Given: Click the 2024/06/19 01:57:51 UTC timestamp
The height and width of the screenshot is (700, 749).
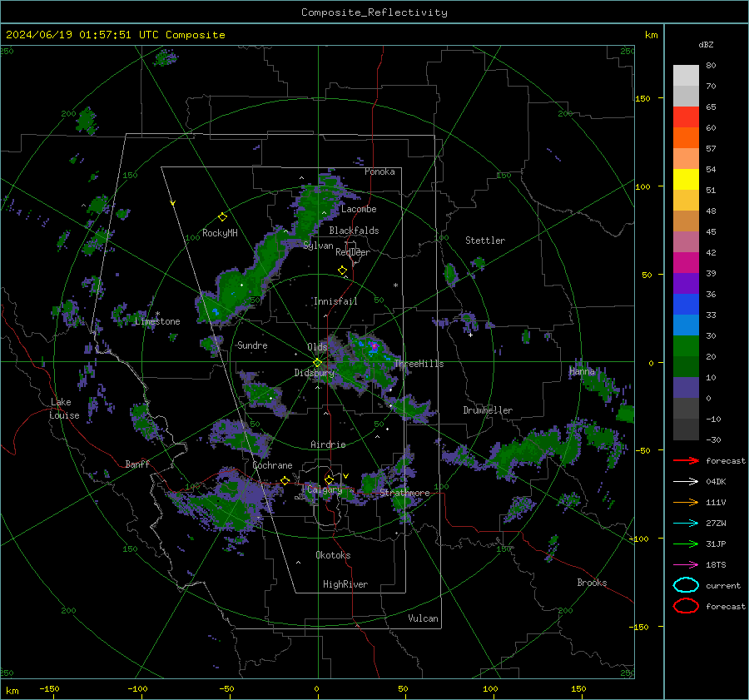Looking at the screenshot, I should 82,35.
